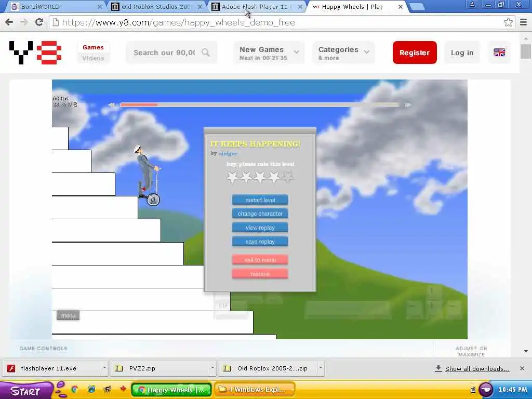Open Windows Explorer taskbar button
Viewport: 532px width, 399px height.
(255, 390)
